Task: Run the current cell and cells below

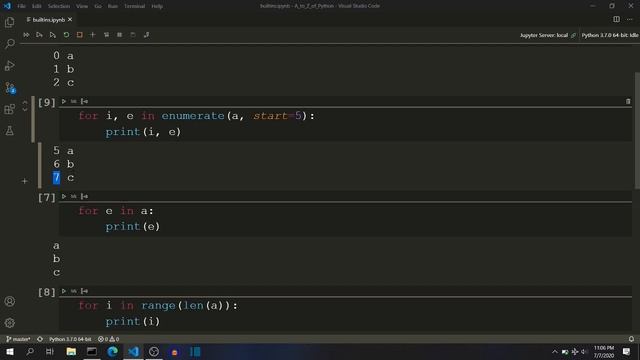Action: [x=53, y=35]
